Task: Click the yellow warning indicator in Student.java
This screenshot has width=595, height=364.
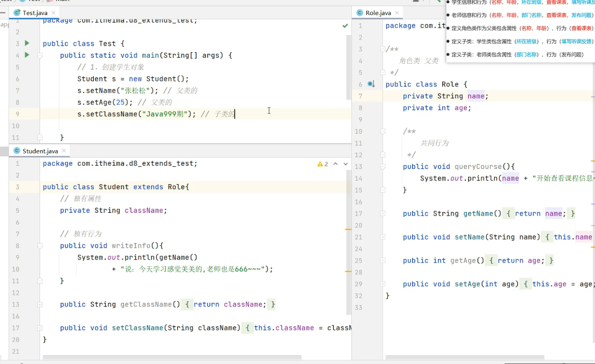Action: [x=323, y=164]
